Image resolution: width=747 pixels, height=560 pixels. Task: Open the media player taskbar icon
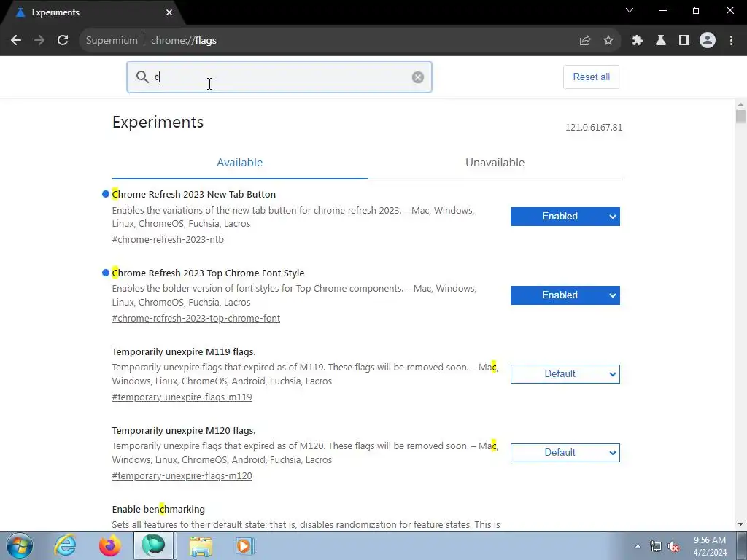[x=245, y=545]
